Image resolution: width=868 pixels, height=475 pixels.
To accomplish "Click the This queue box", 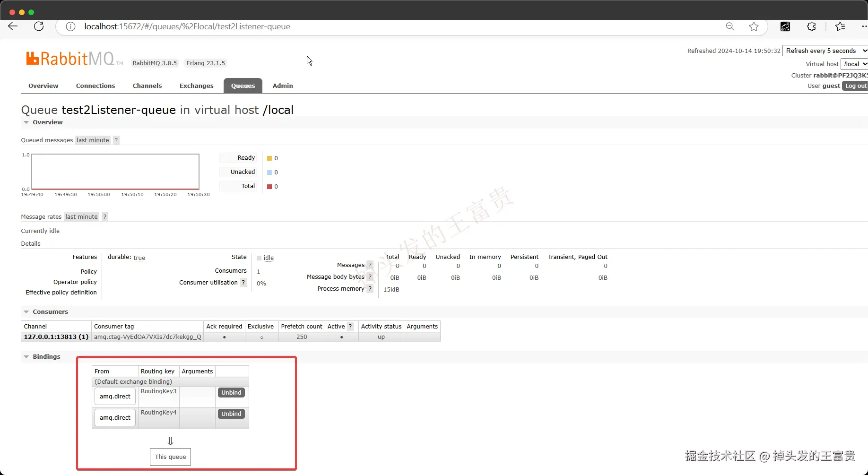I will point(171,457).
